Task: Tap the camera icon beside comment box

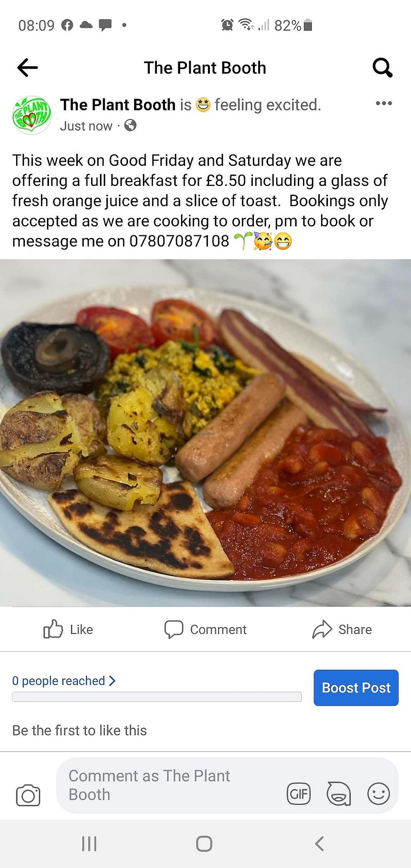Action: tap(28, 795)
